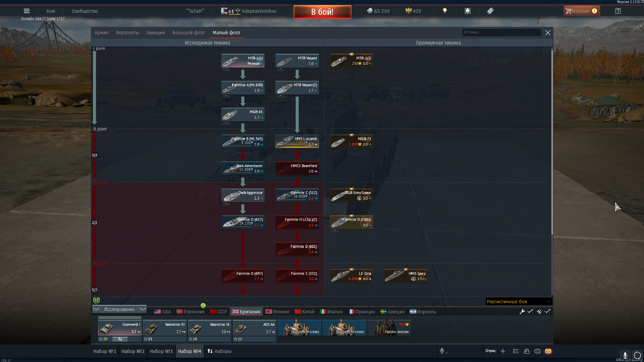Add a squad member with plus icon
Image resolution: width=644 pixels, height=362 pixels.
tap(503, 351)
